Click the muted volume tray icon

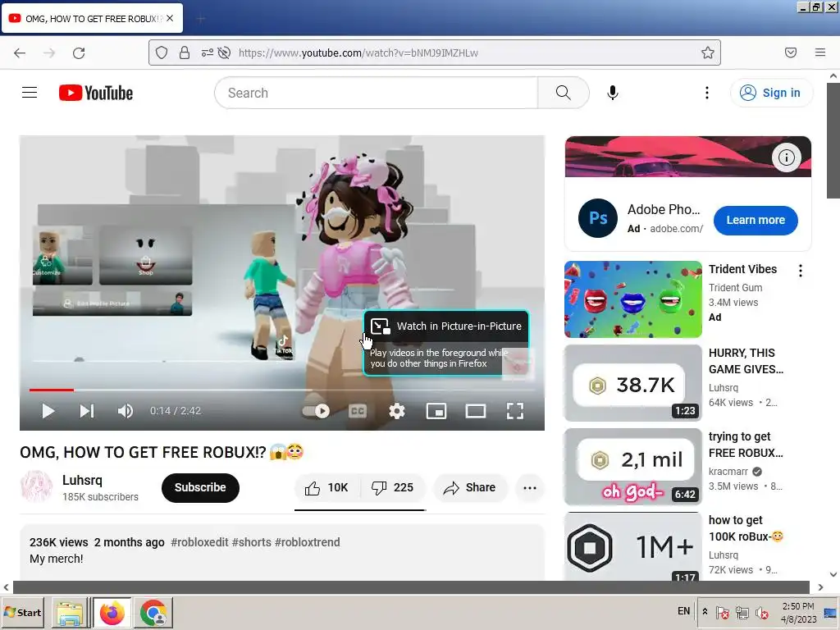point(761,612)
